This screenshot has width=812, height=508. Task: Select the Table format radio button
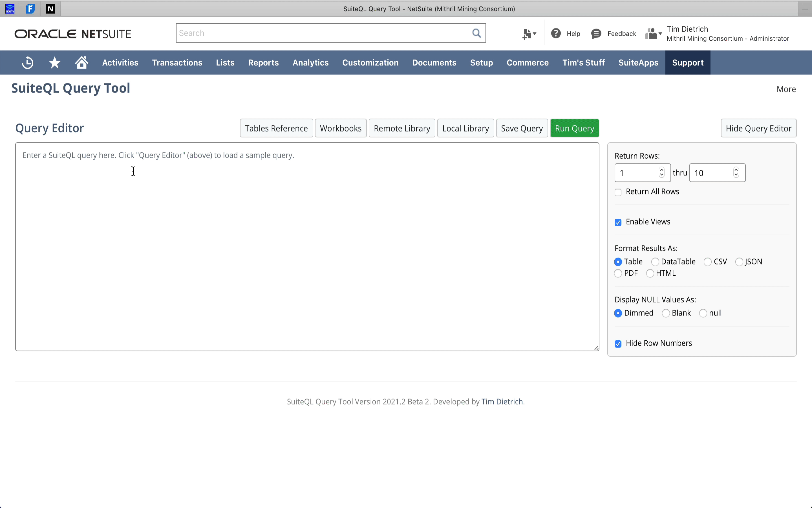click(618, 262)
